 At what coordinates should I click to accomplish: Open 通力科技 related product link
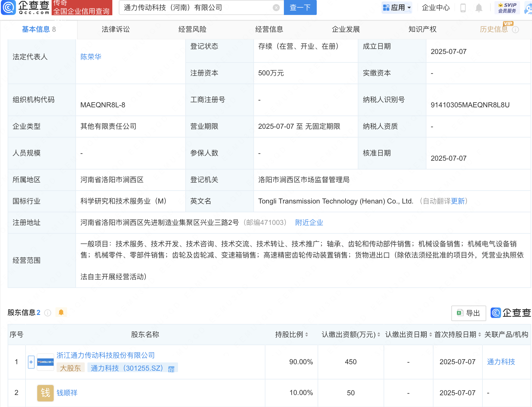click(x=501, y=362)
